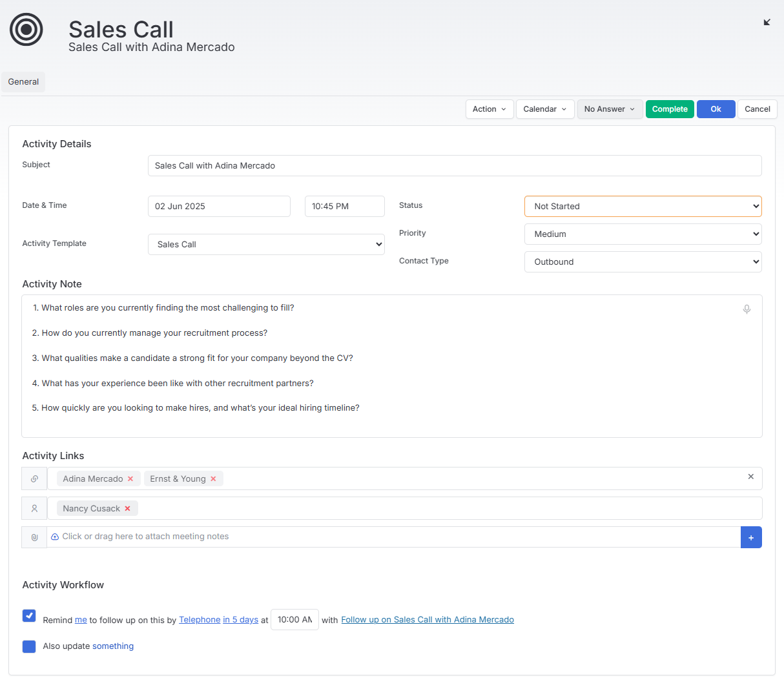Click the microphone dictation icon in Activity Note
Image resolution: width=784 pixels, height=678 pixels.
(747, 309)
